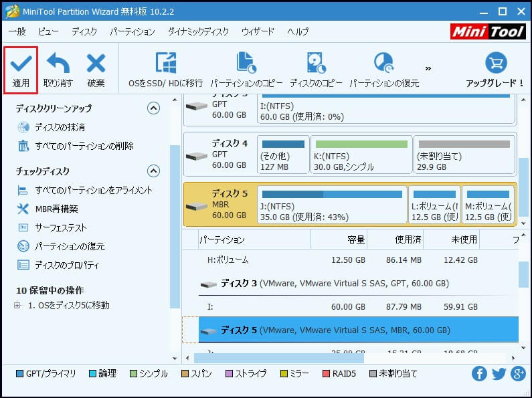Click horizontal scrollbar of partition list
This screenshot has height=398, width=532.
coord(278,358)
